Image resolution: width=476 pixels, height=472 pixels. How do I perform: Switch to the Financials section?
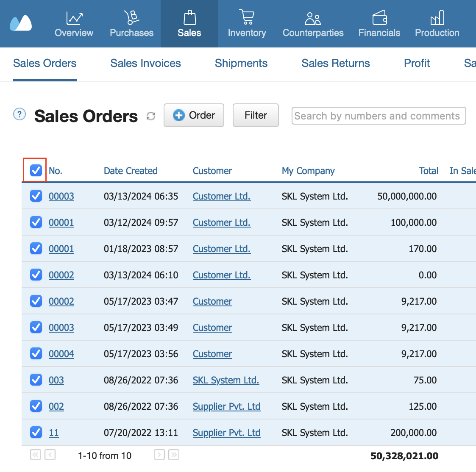(x=379, y=24)
